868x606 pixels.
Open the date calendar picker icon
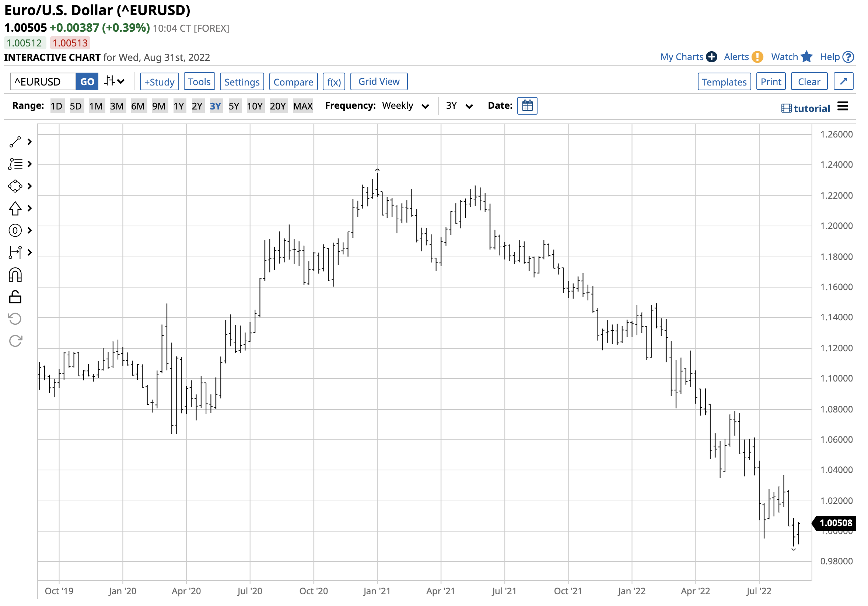[x=528, y=106]
